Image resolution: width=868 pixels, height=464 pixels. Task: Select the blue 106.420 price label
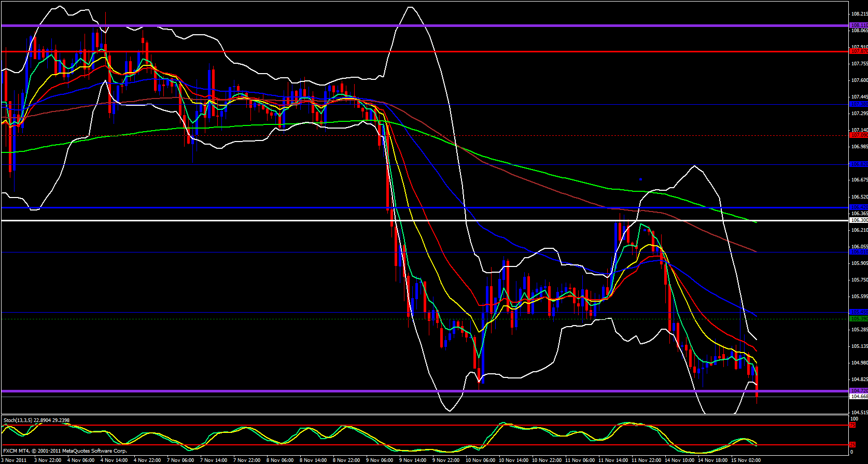coord(859,207)
